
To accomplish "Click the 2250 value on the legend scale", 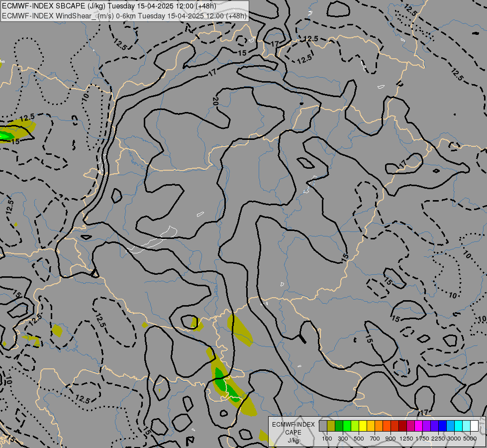I will 438,439.
